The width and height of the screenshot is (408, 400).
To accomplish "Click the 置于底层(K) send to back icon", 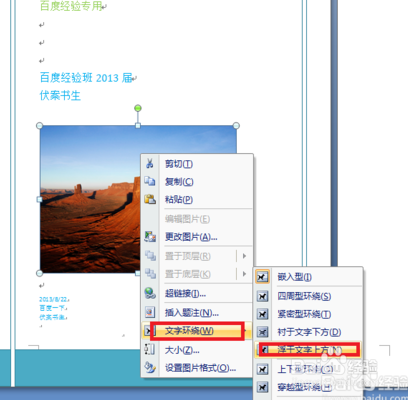I will (x=150, y=274).
